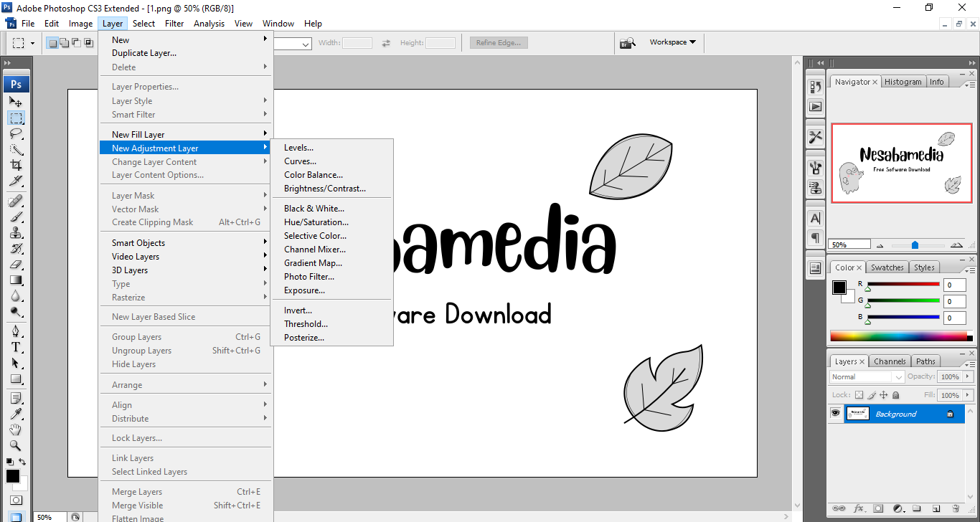980x522 pixels.
Task: Click the foreground color swatch in Color panel
Action: pos(838,287)
